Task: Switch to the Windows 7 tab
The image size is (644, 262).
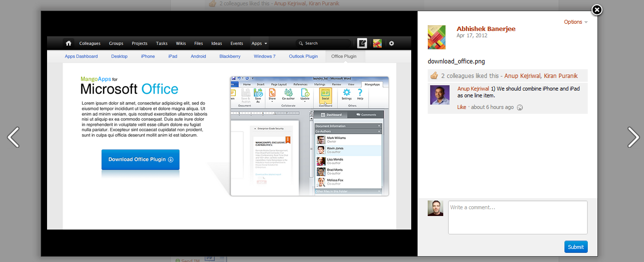Action: [265, 56]
